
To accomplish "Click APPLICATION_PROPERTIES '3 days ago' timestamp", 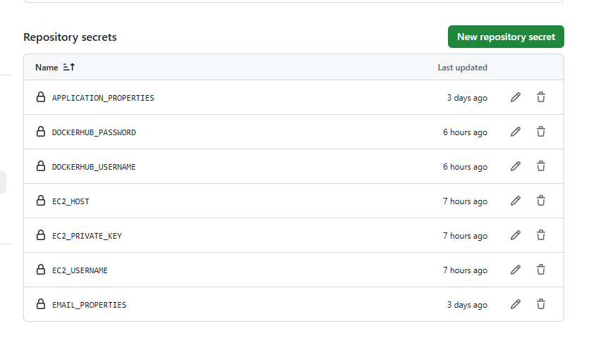I will 467,98.
